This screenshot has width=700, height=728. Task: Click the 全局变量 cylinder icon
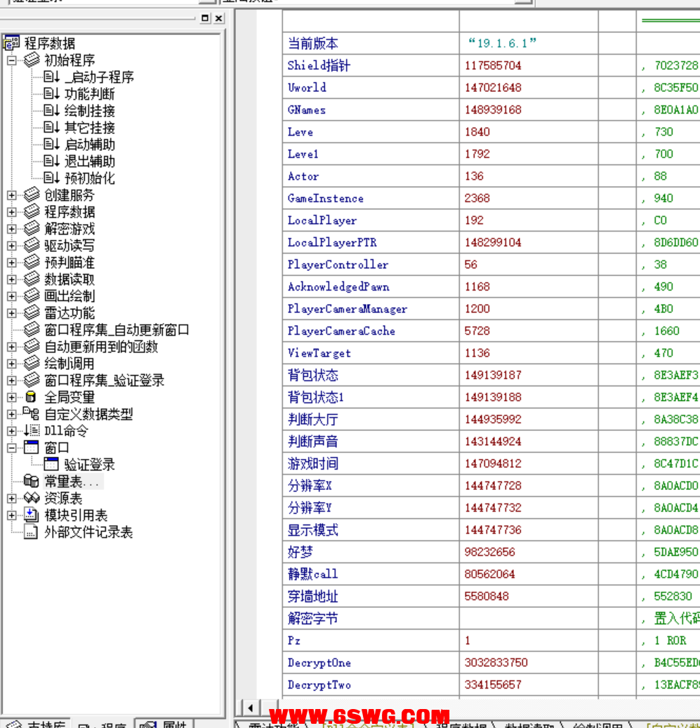(31, 397)
